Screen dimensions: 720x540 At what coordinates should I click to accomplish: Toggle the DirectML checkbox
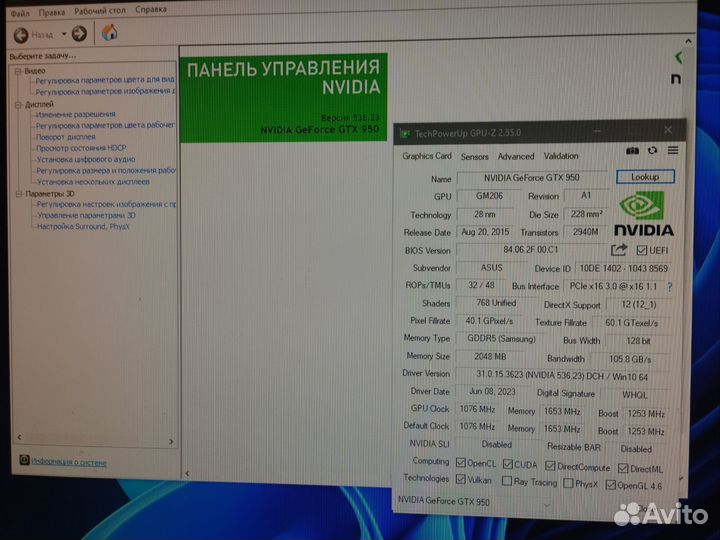click(623, 468)
